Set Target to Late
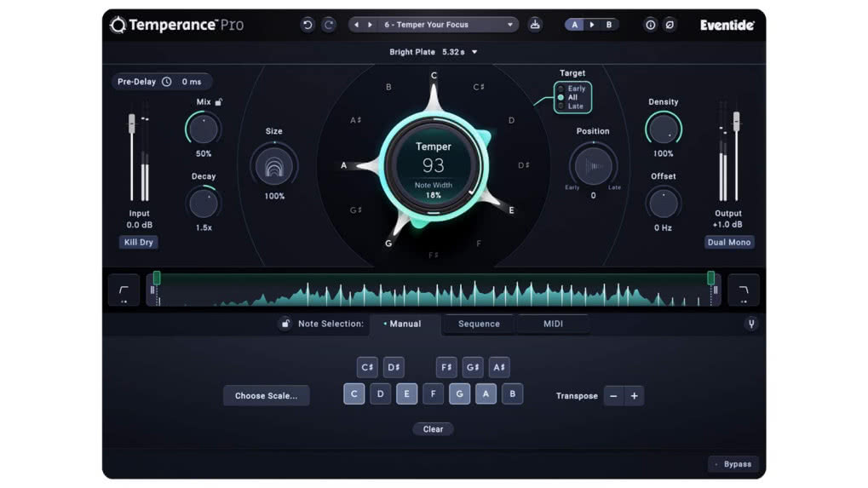 coord(572,106)
